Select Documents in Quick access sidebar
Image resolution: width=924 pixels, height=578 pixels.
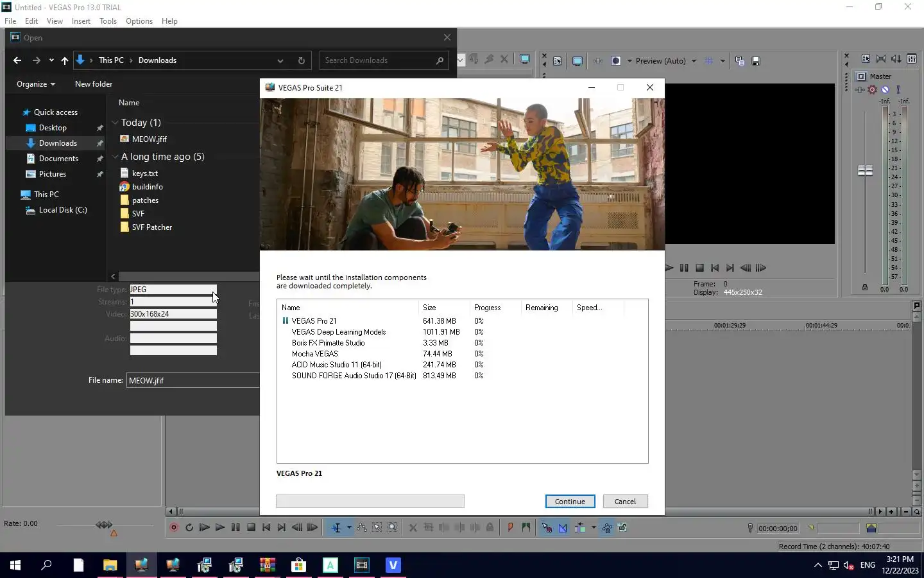click(58, 159)
